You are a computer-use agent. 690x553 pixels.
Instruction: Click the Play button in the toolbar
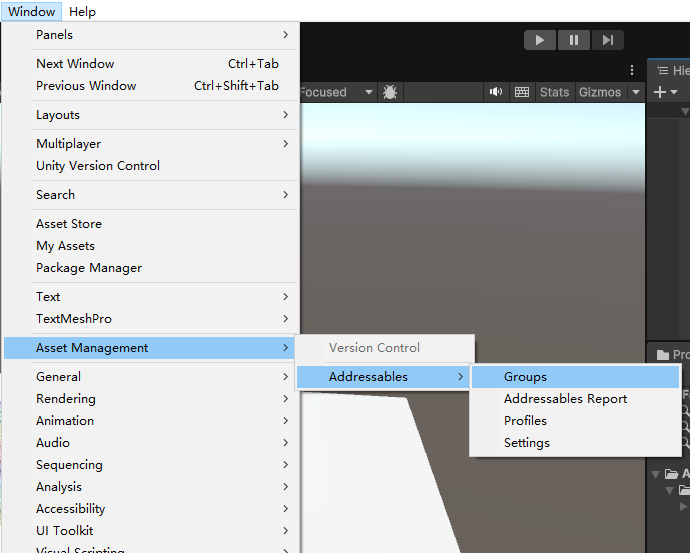pyautogui.click(x=540, y=40)
